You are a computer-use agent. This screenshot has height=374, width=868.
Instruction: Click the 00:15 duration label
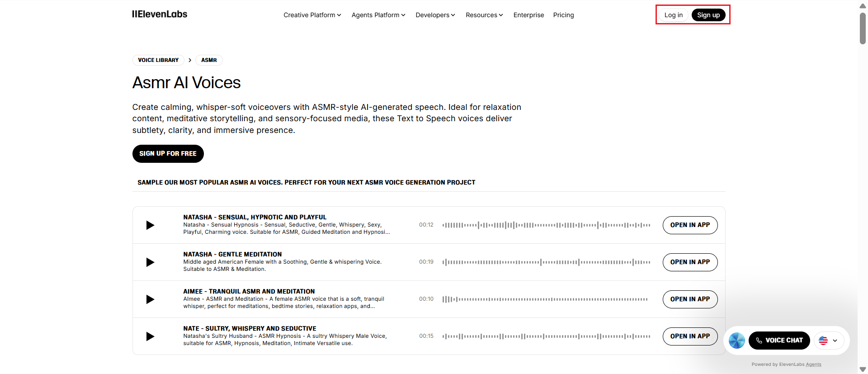[x=426, y=336]
